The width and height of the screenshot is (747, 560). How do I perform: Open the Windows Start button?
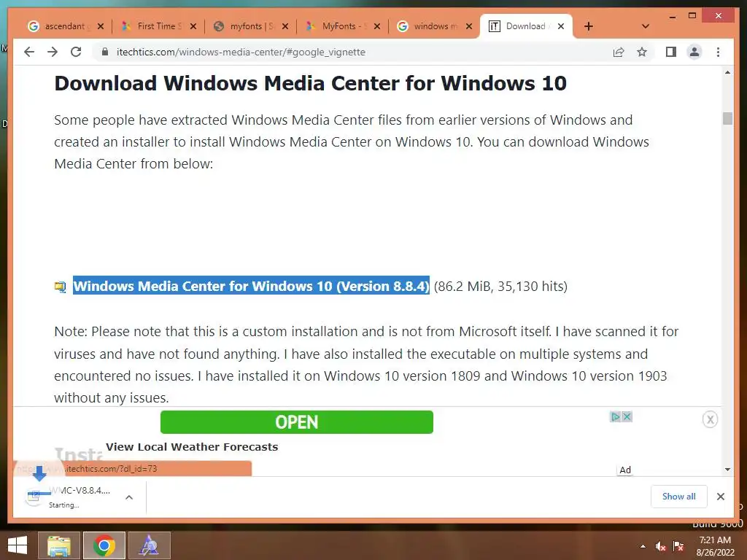[18, 545]
